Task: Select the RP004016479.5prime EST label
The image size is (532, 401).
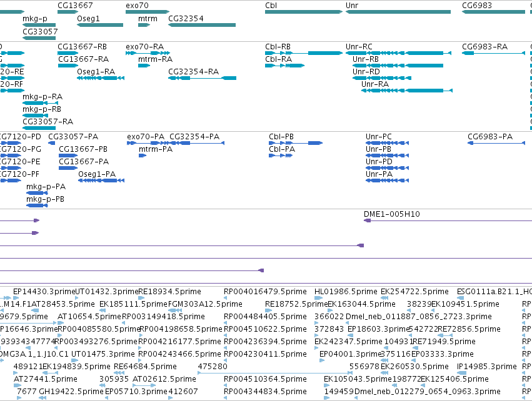Action: tap(265, 292)
